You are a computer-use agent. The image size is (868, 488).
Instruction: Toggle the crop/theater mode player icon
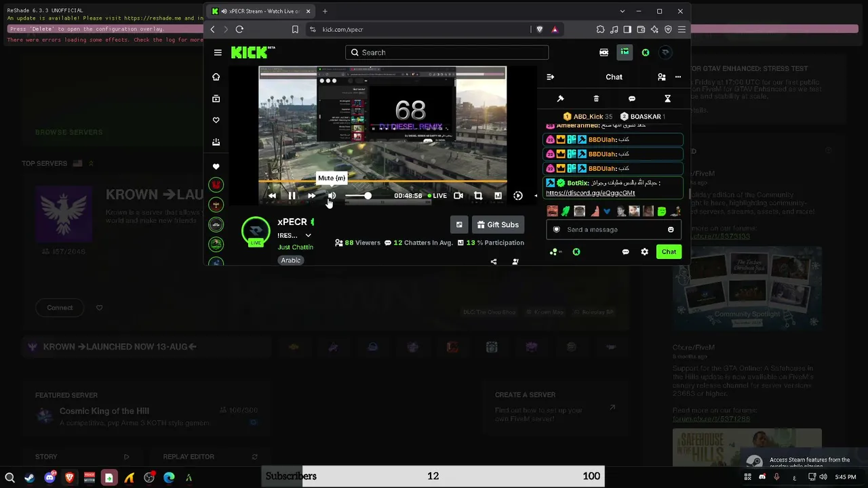click(x=478, y=196)
